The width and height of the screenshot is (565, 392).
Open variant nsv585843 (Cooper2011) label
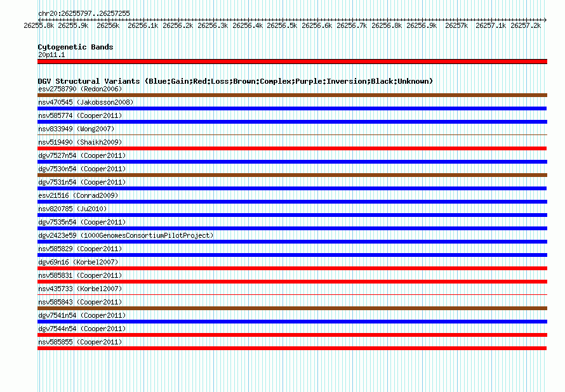pos(80,302)
